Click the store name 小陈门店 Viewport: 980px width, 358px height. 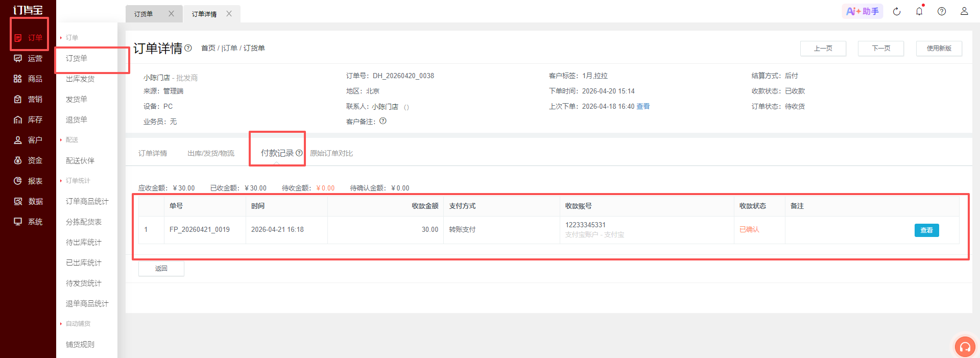tap(157, 78)
